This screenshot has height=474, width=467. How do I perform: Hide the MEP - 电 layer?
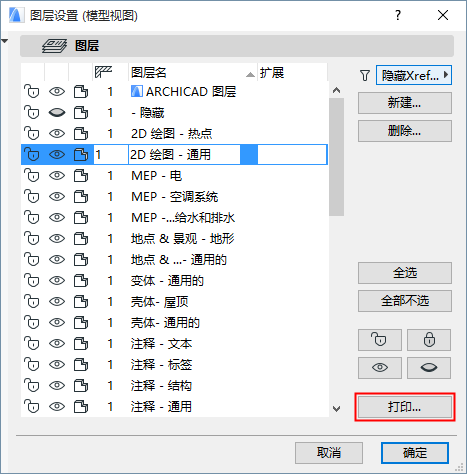tap(57, 176)
